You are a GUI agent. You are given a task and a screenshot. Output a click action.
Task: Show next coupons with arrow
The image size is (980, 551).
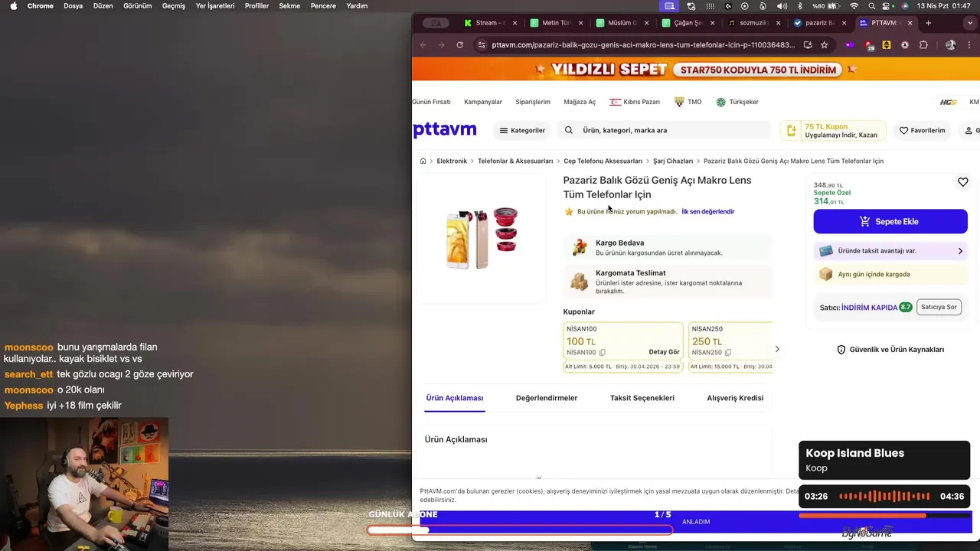click(x=777, y=349)
